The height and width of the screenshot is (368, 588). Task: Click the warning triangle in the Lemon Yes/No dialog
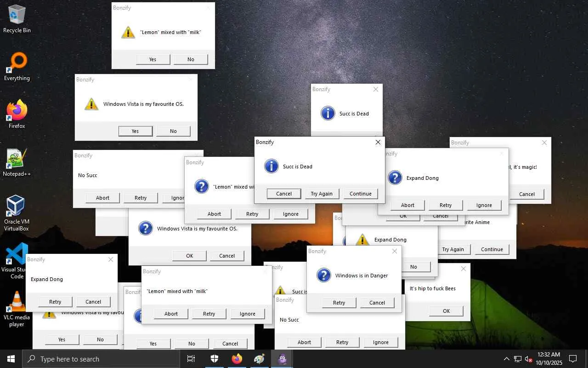click(x=128, y=32)
